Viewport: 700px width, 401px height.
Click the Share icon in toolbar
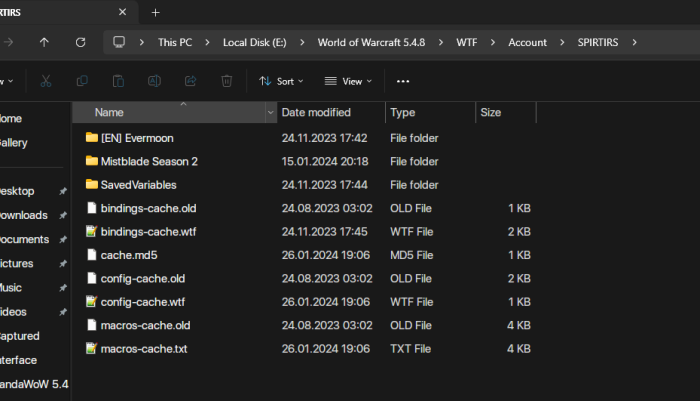(190, 81)
